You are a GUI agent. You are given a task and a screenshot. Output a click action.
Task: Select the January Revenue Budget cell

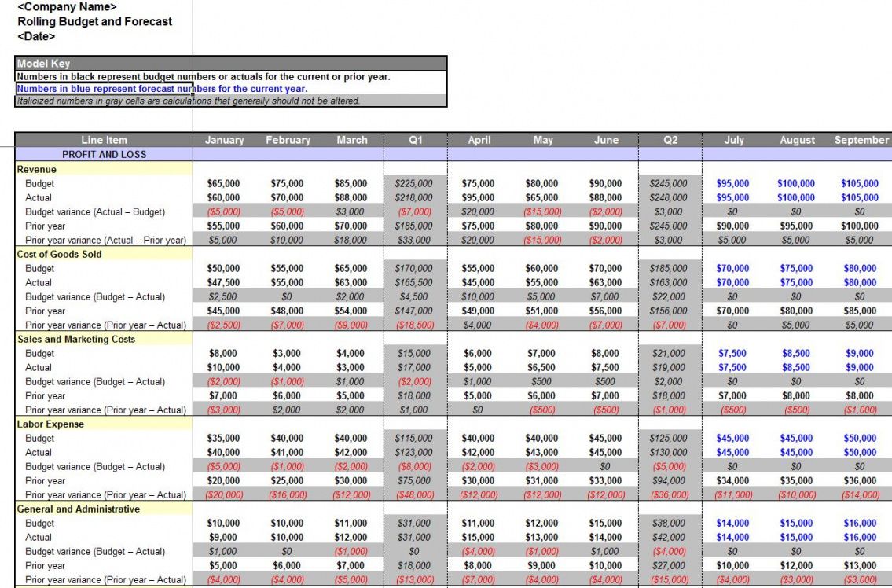pos(224,183)
